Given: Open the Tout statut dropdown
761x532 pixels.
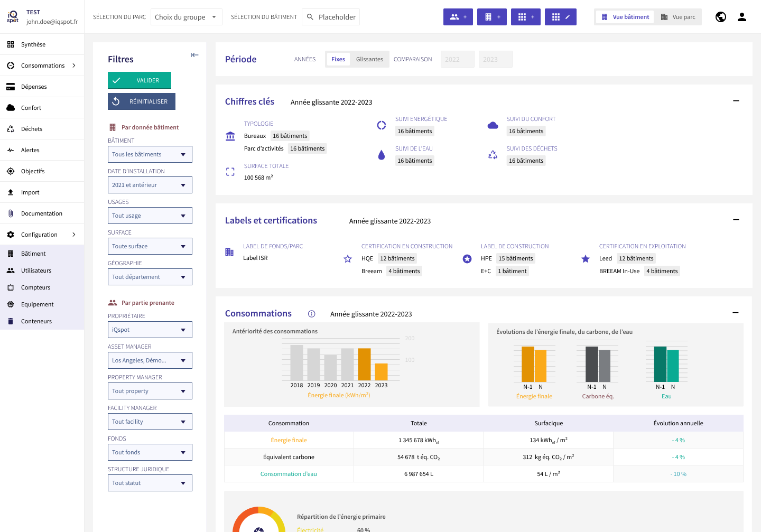Looking at the screenshot, I should [150, 483].
